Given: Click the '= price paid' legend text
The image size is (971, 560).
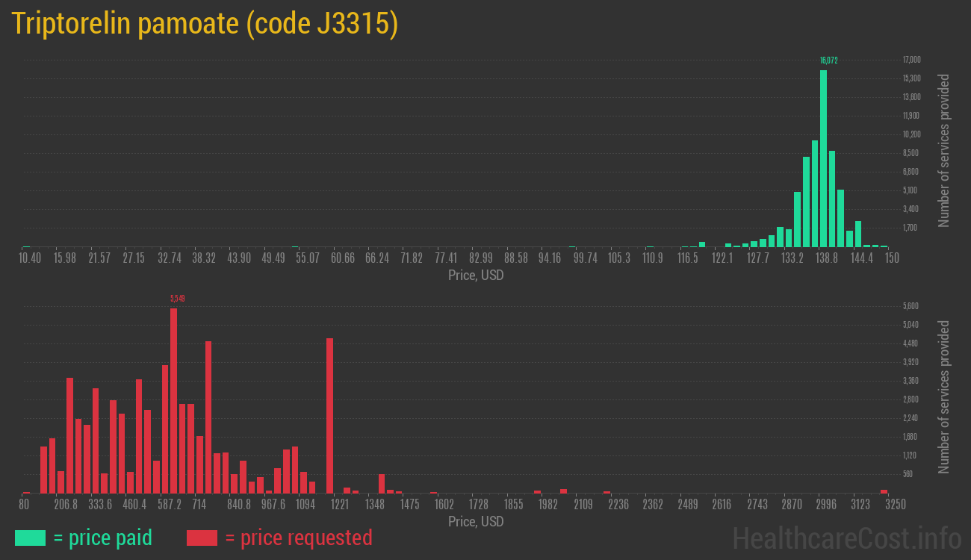Looking at the screenshot, I should 103,538.
